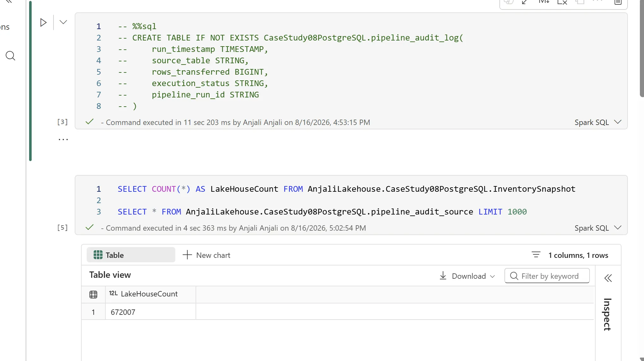Click CREATE TABLE IF NOT EXISTS line

point(291,38)
